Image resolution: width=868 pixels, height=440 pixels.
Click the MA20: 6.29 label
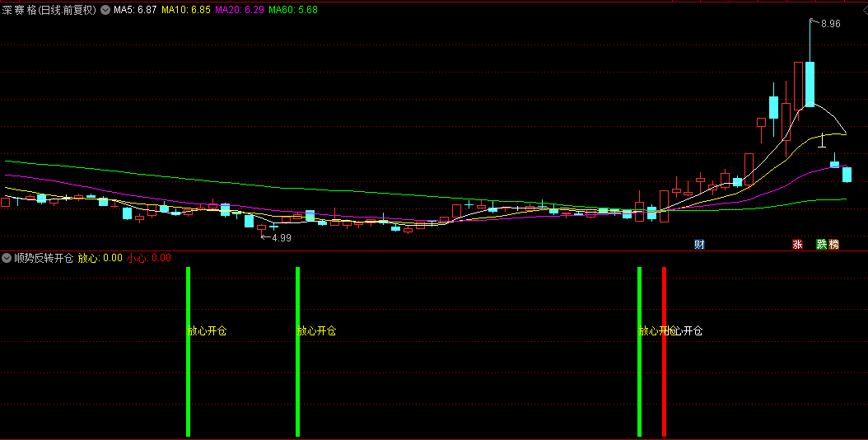pyautogui.click(x=240, y=10)
